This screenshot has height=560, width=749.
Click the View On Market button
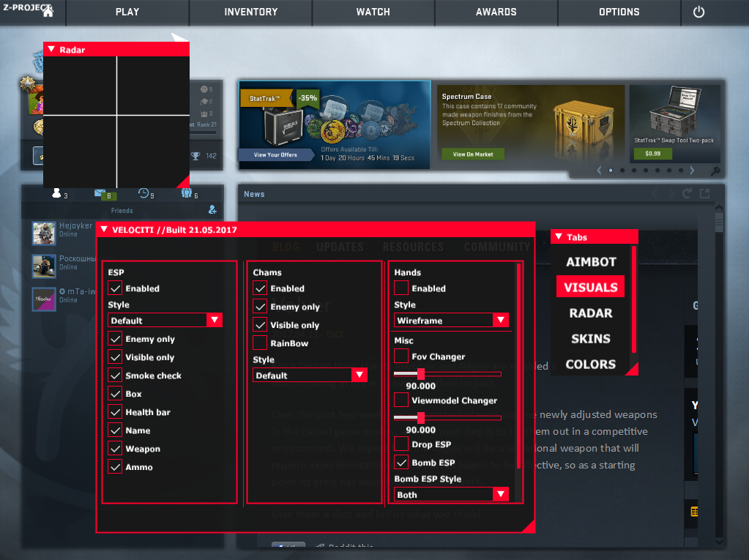(x=472, y=154)
